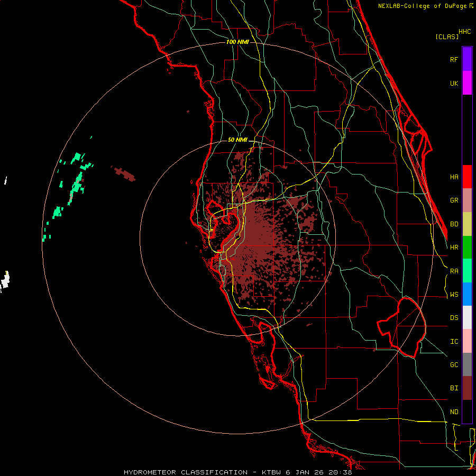Screen dimensions: 476x476
Task: Click the magenta UK color swatch
Action: (467, 83)
